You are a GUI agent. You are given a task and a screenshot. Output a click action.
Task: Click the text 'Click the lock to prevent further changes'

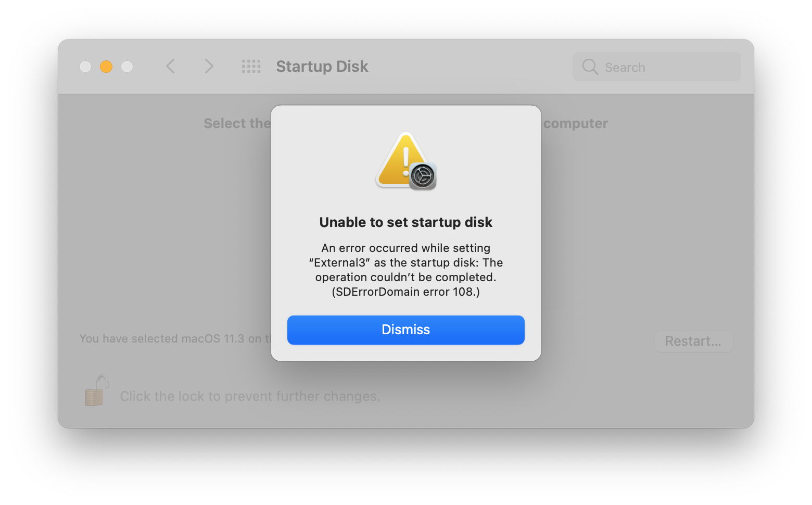[x=250, y=396]
